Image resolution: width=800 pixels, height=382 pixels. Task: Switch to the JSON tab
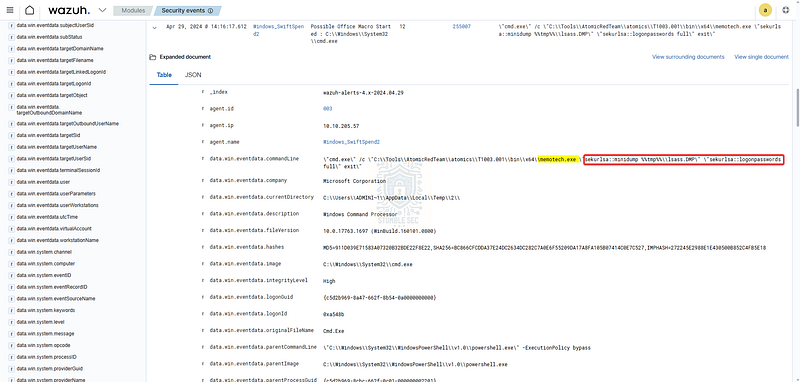pos(193,74)
